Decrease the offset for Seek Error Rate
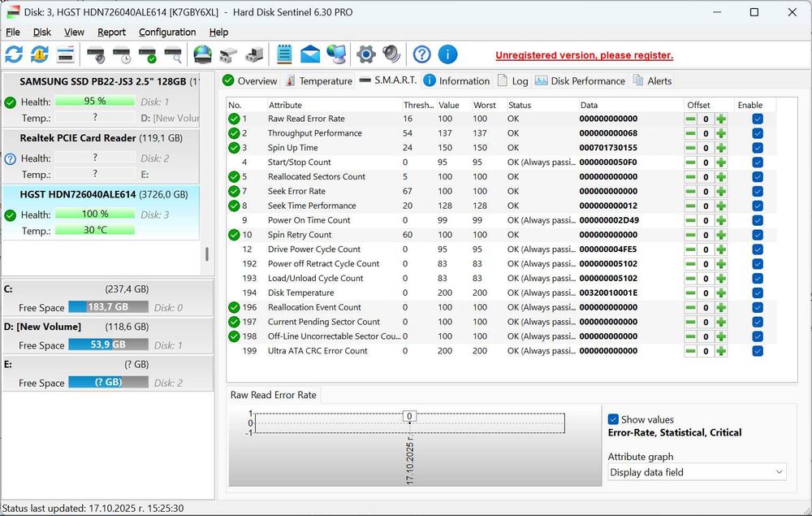The height and width of the screenshot is (516, 812). tap(690, 191)
